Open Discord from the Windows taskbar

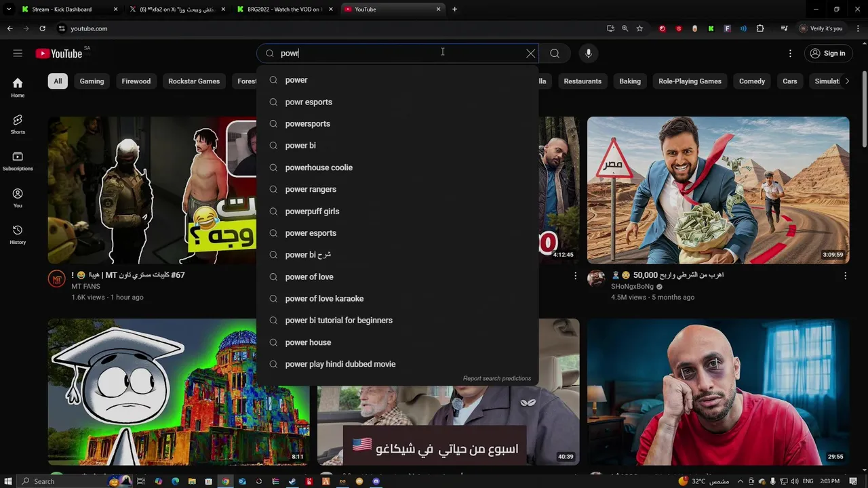tap(376, 481)
